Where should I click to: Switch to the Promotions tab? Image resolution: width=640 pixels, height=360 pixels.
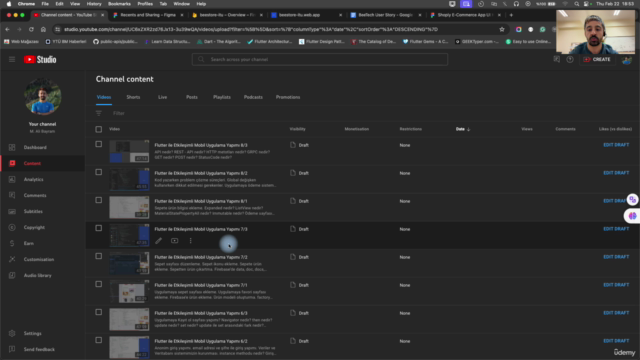(x=288, y=97)
